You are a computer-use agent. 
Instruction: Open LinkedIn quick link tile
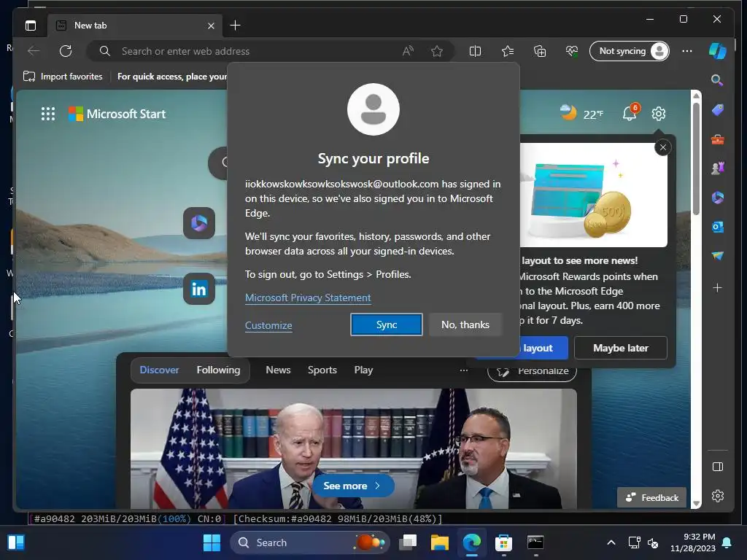[x=199, y=289]
